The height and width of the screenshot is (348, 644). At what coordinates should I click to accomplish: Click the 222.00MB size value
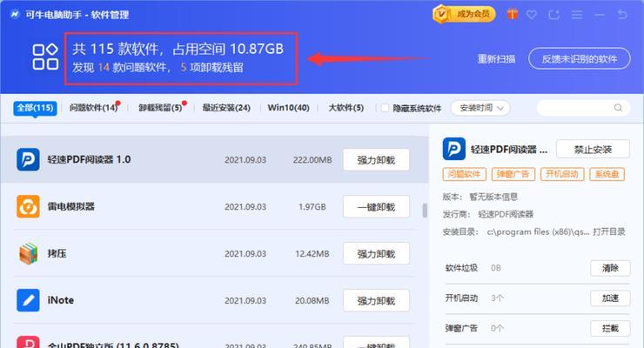312,159
